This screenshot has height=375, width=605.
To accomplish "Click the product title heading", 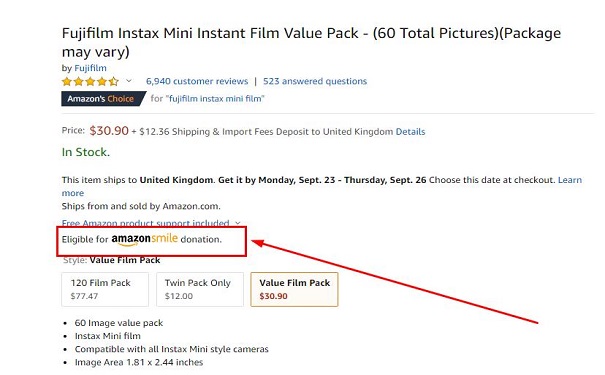I will click(311, 42).
